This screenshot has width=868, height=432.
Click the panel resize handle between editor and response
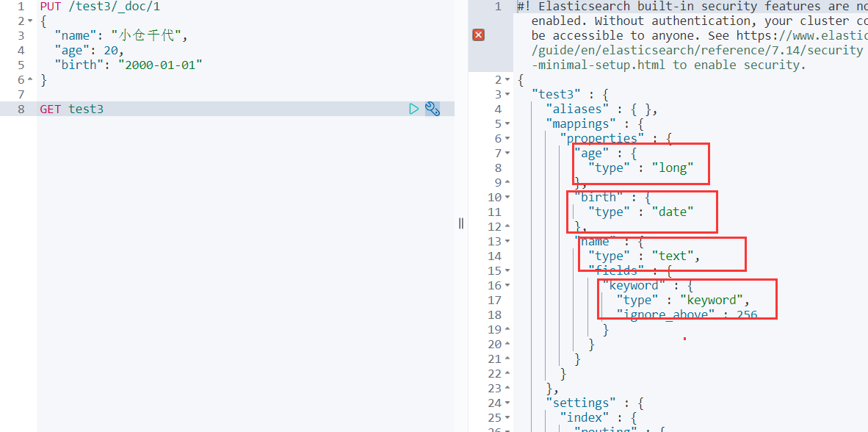pyautogui.click(x=460, y=223)
